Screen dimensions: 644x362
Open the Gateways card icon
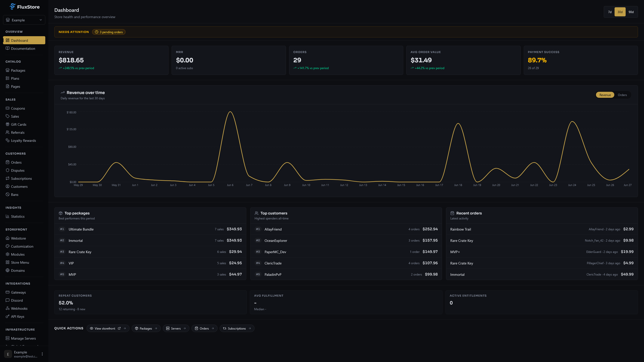tap(8, 292)
